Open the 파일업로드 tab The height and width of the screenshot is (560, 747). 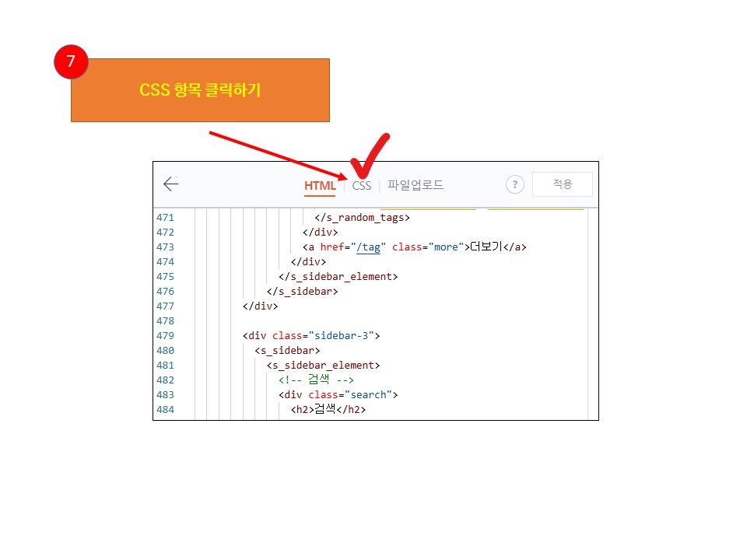416,185
